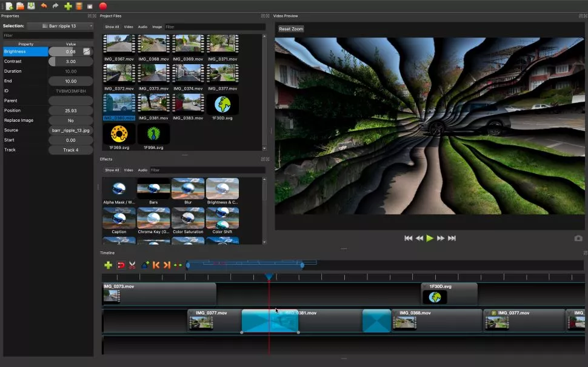Image resolution: width=588 pixels, height=367 pixels.
Task: Click the New Project toolbar icon
Action: [x=9, y=6]
